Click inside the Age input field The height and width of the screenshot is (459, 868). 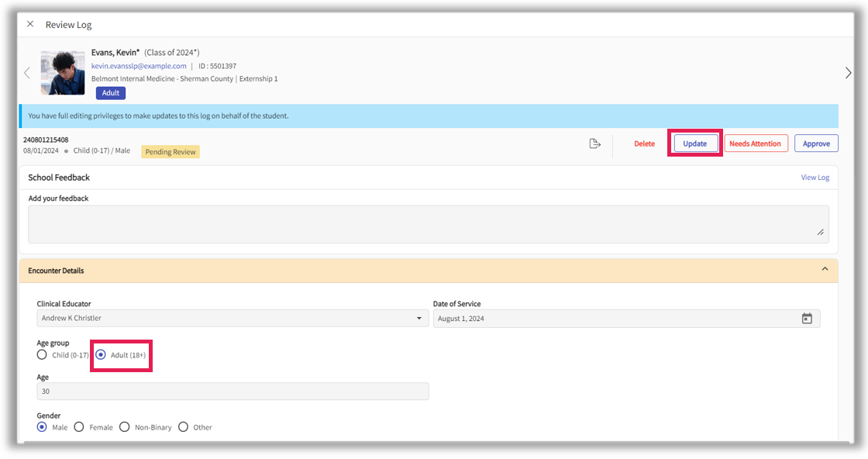pos(232,391)
